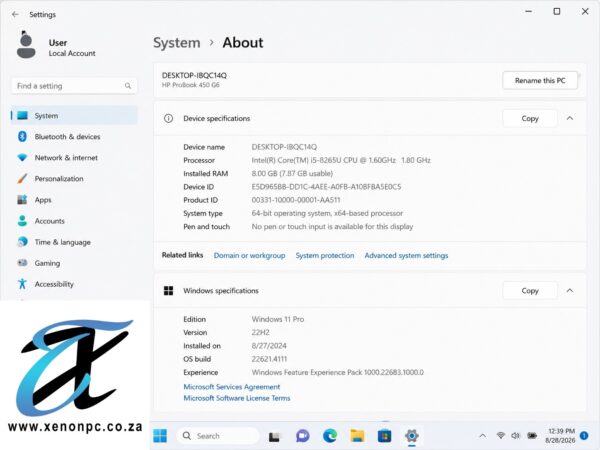The height and width of the screenshot is (450, 600).
Task: Open Accounts settings
Action: tap(74, 221)
